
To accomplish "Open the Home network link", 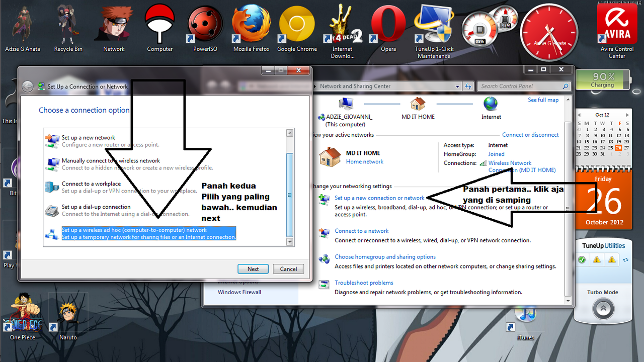I will pyautogui.click(x=365, y=162).
